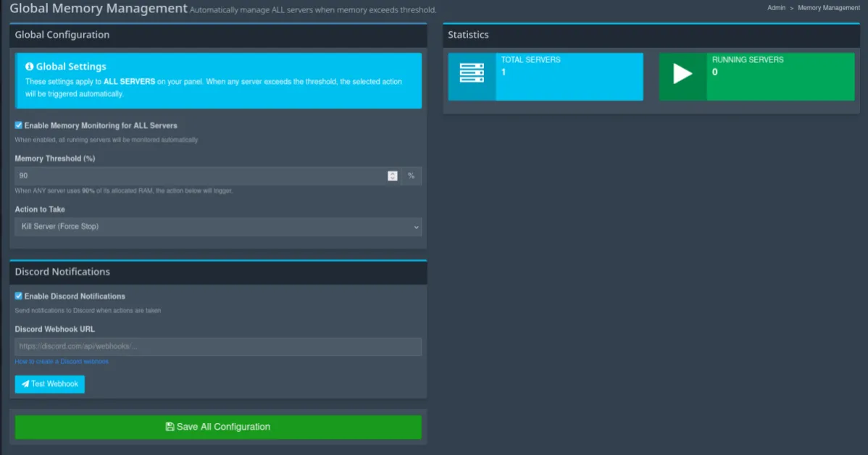This screenshot has height=455, width=868.
Task: Select the Total Servers statistics tile
Action: (x=569, y=76)
